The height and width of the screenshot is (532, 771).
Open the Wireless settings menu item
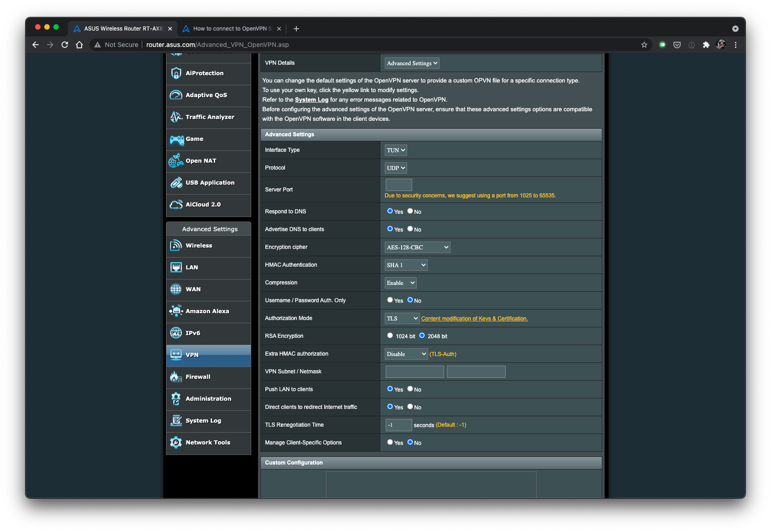[x=199, y=246]
